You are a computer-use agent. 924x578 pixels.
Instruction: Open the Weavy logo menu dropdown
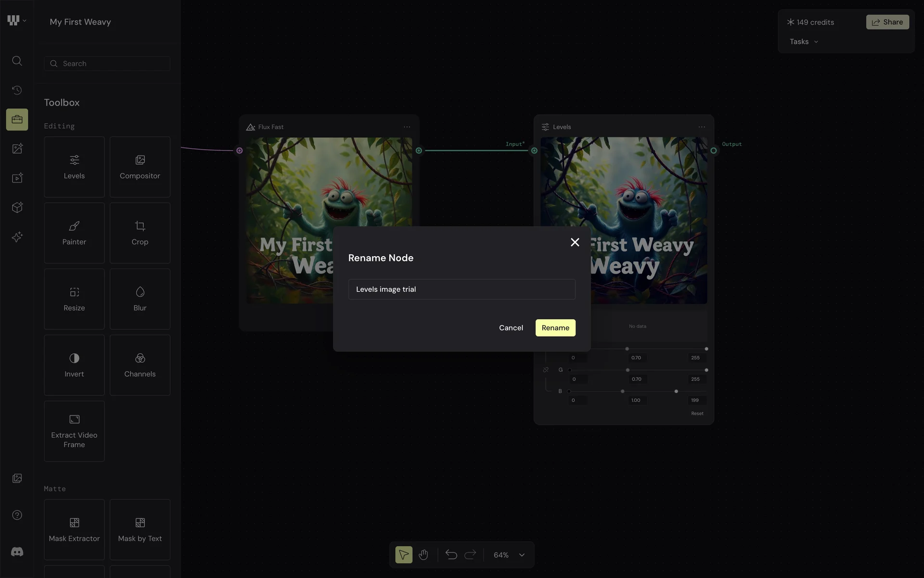[x=17, y=20]
